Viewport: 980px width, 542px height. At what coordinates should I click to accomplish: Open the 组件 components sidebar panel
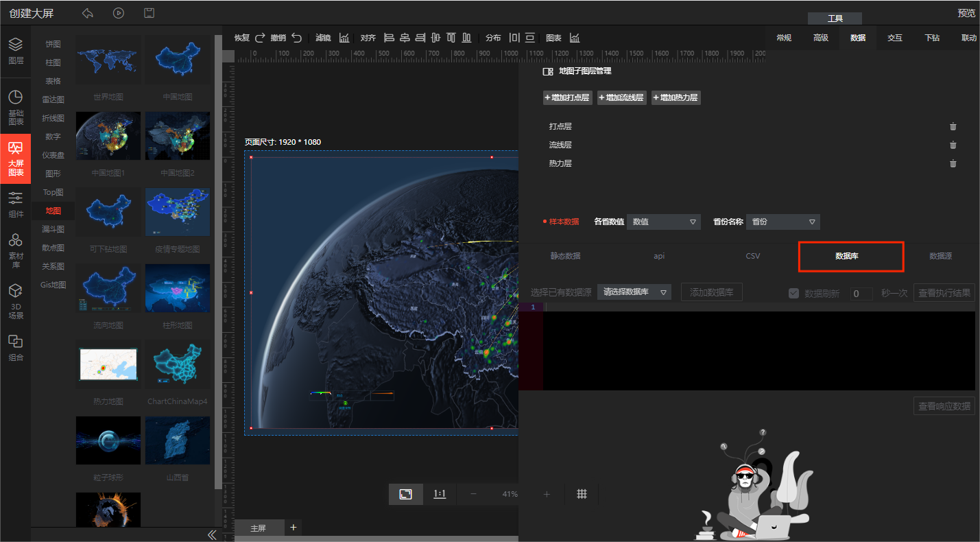pos(15,204)
